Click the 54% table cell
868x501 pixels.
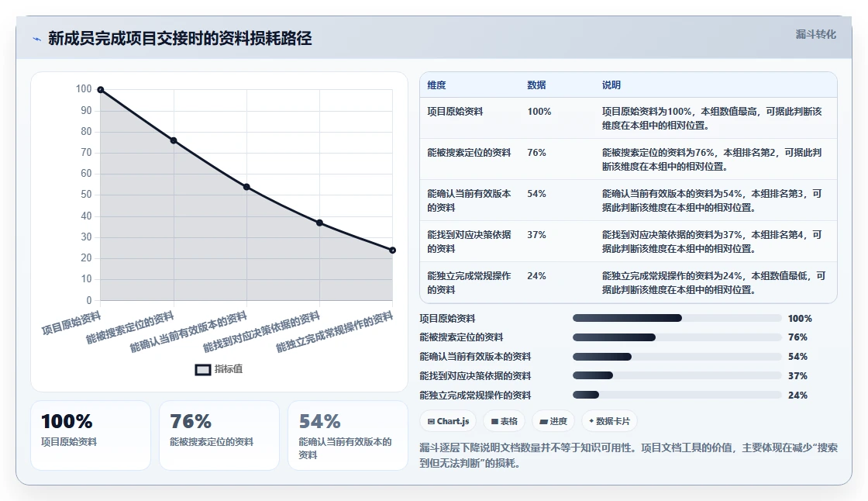(x=536, y=193)
